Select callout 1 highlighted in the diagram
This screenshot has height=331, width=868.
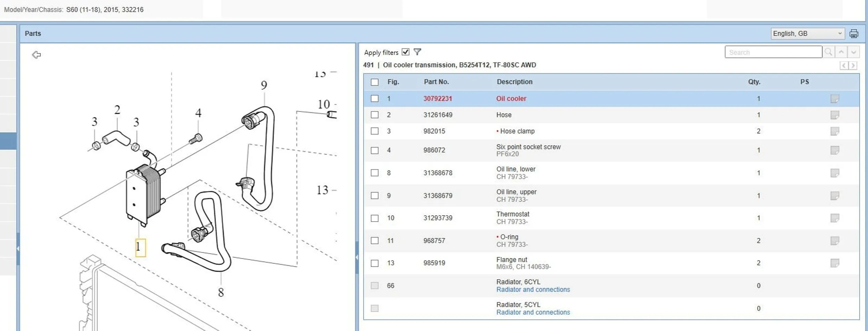pos(140,248)
